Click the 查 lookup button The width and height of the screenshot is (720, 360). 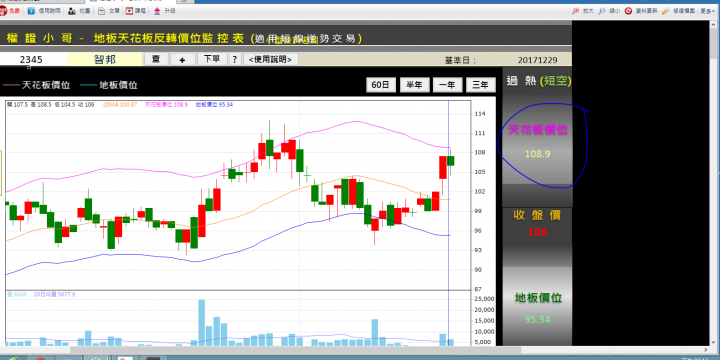pyautogui.click(x=156, y=59)
